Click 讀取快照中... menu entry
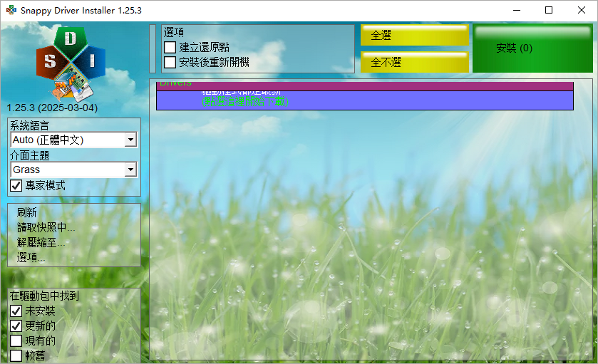Viewport: 598px width, 364px height. coord(46,227)
